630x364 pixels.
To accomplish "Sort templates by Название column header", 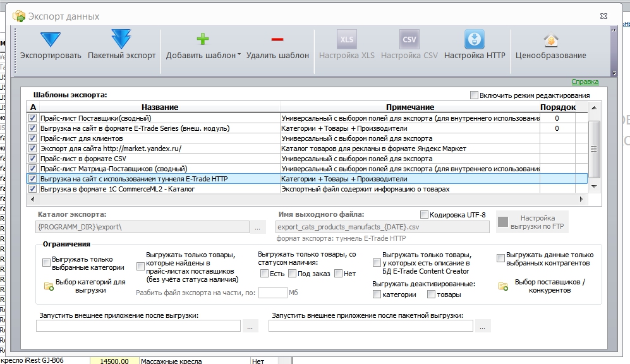I will 160,107.
